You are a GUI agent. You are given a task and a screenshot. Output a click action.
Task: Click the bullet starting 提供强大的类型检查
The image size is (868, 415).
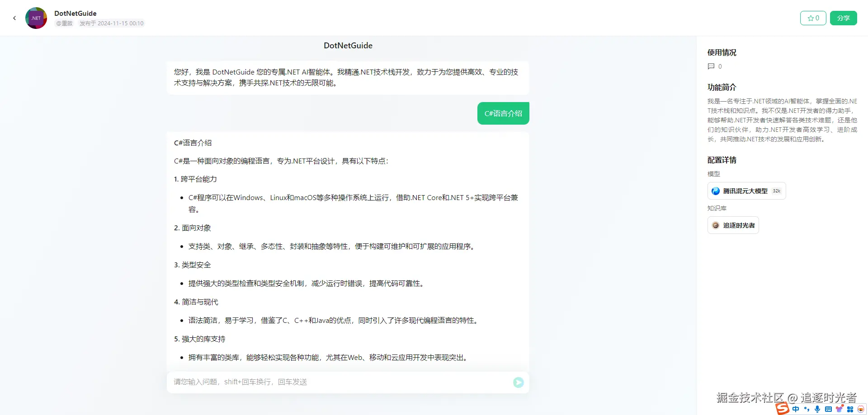307,284
